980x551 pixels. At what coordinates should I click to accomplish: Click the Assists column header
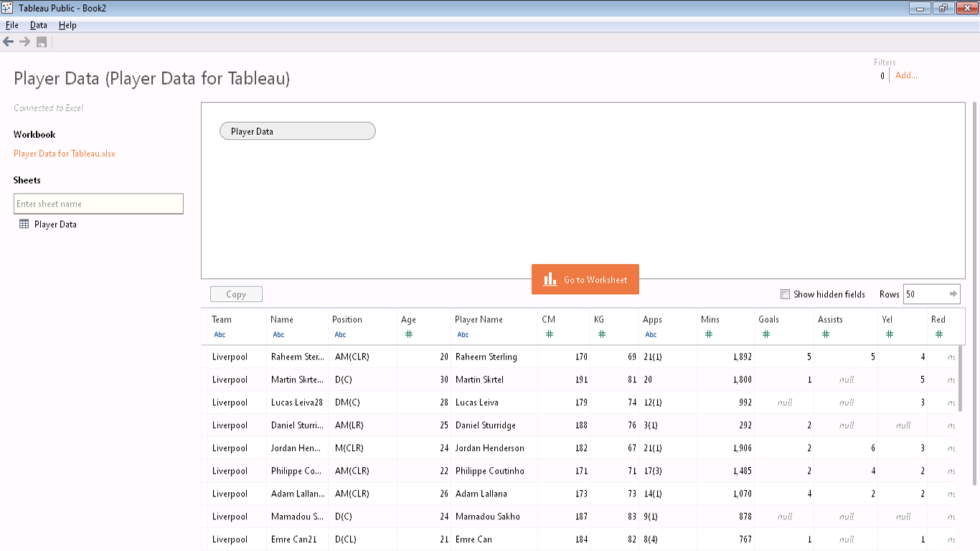click(830, 319)
